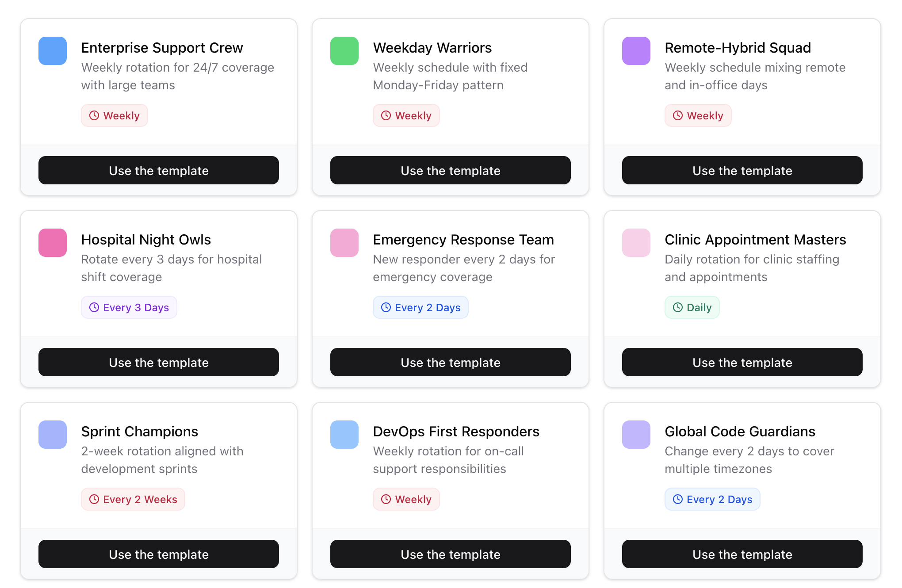Click the Every 2 Weeks badge
This screenshot has height=588, width=902.
133,499
